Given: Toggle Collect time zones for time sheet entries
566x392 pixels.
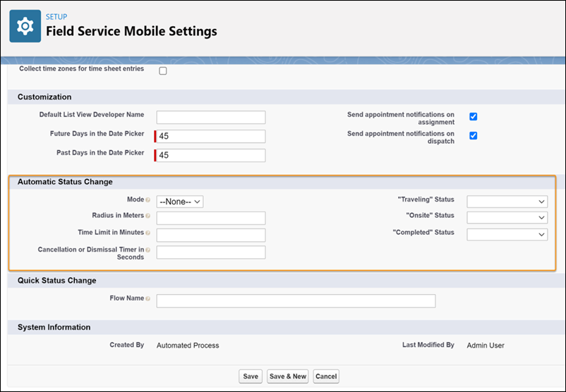Looking at the screenshot, I should (x=163, y=71).
